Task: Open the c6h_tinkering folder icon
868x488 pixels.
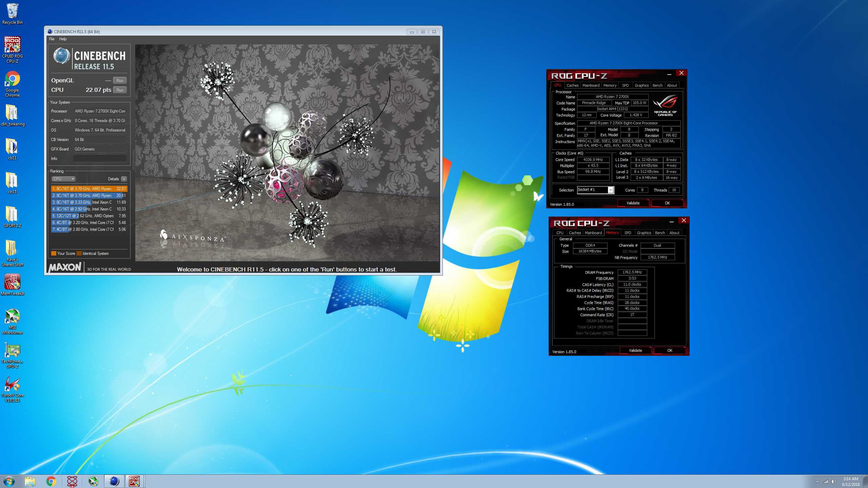Action: [13, 115]
